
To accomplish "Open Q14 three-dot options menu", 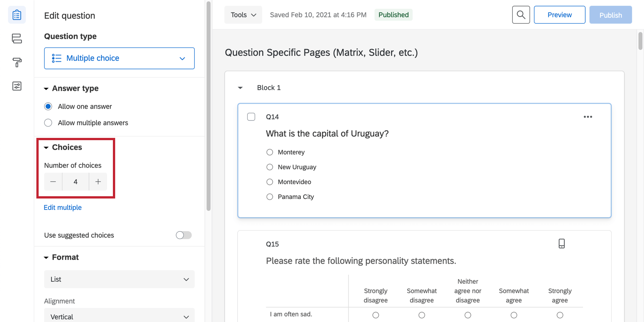I will pyautogui.click(x=588, y=117).
